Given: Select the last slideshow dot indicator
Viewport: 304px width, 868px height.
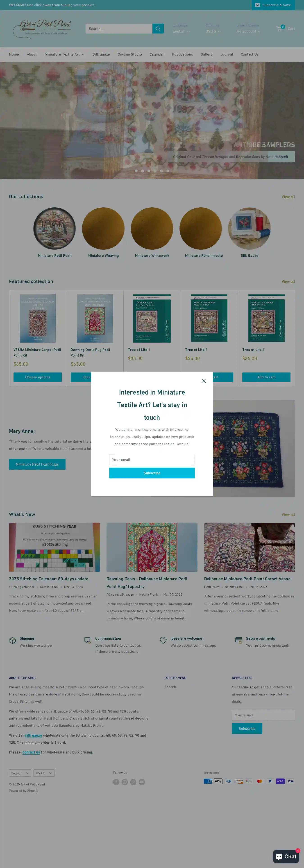Looking at the screenshot, I should [x=168, y=171].
